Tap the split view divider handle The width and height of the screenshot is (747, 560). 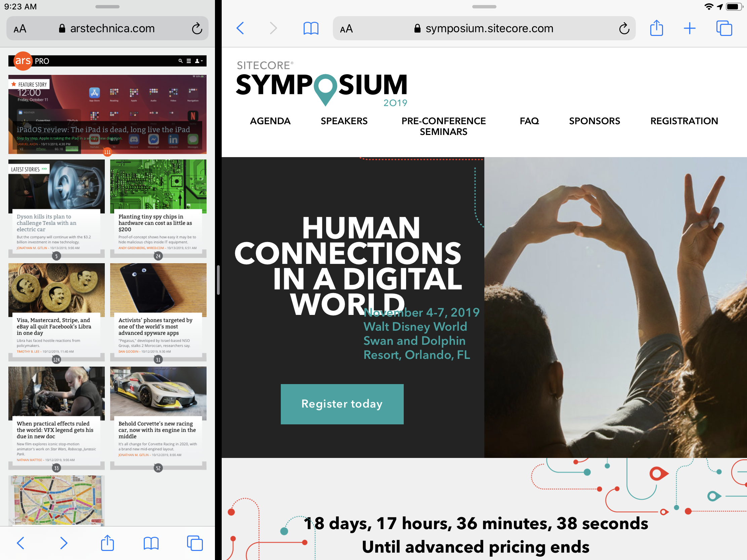click(x=218, y=280)
